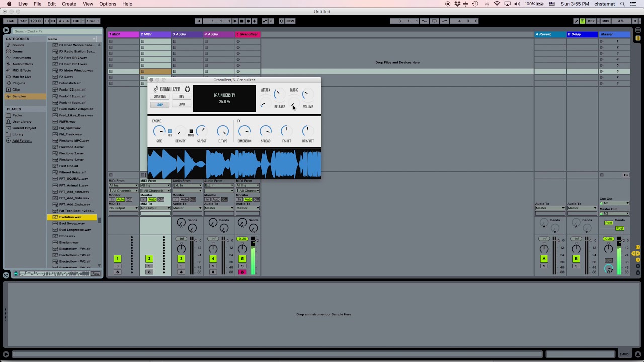
Task: Open the Audio Effects category
Action: [23, 64]
